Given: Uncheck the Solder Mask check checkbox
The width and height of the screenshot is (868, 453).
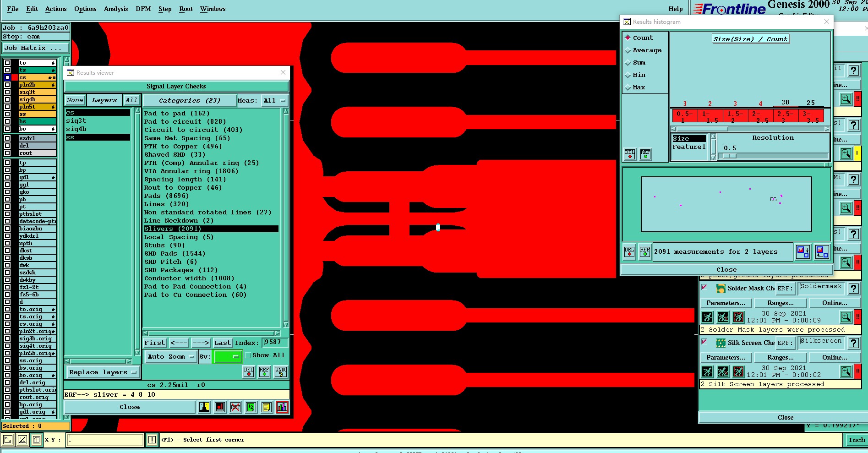Looking at the screenshot, I should click(704, 288).
